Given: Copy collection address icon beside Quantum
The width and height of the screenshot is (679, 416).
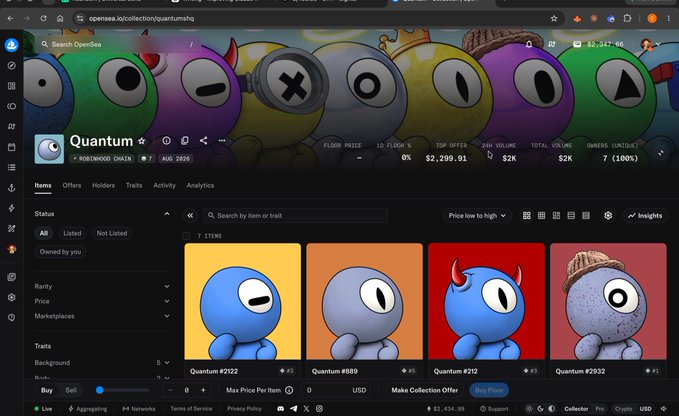Looking at the screenshot, I should coord(185,141).
